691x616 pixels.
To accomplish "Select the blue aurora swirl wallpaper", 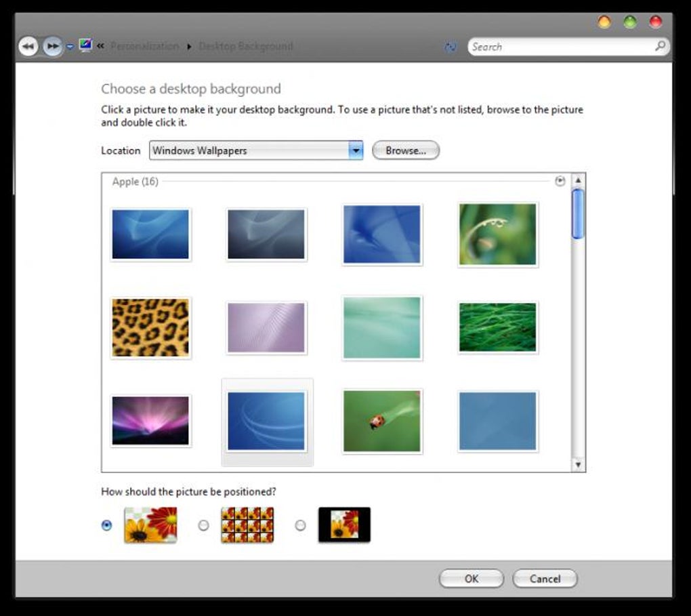I will click(x=150, y=234).
